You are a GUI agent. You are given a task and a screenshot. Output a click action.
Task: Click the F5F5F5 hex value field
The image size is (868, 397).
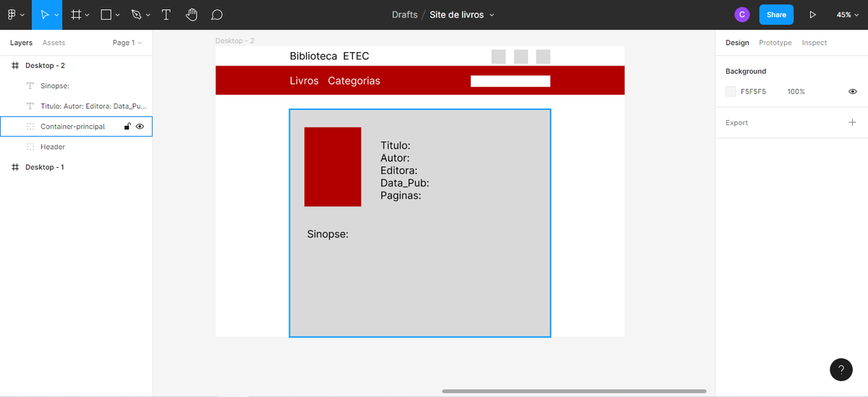click(753, 92)
